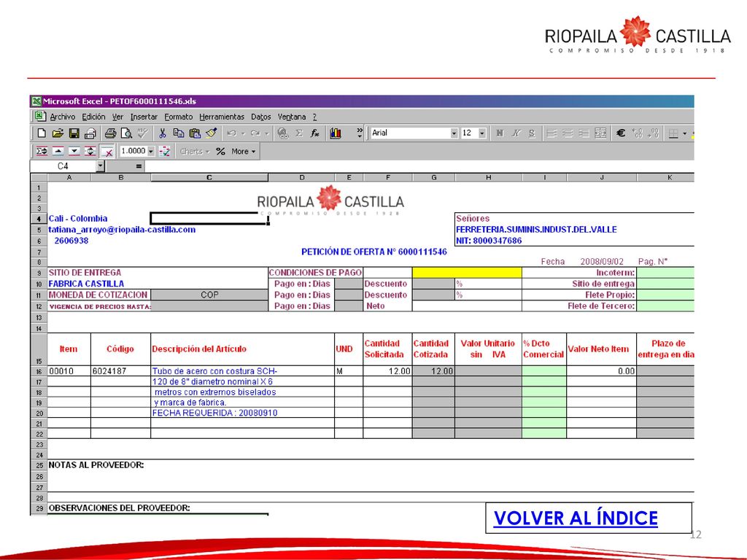Click the Redo arrow icon
The image size is (747, 560).
point(255,133)
